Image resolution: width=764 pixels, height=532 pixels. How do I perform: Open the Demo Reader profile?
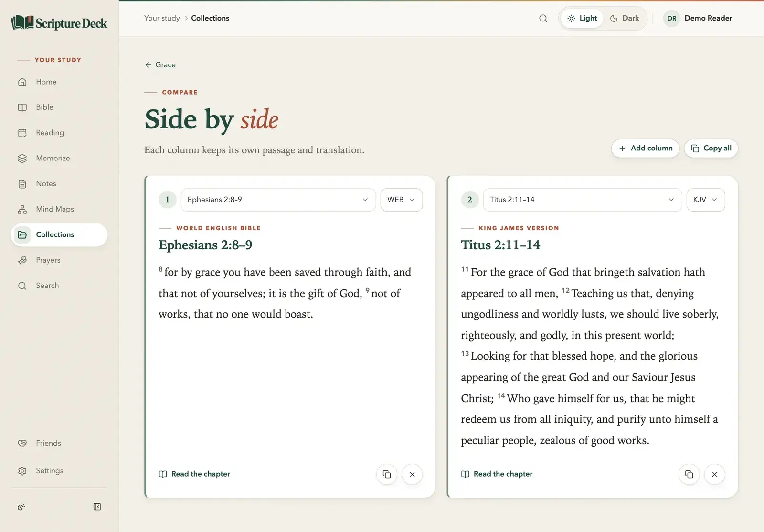[698, 18]
